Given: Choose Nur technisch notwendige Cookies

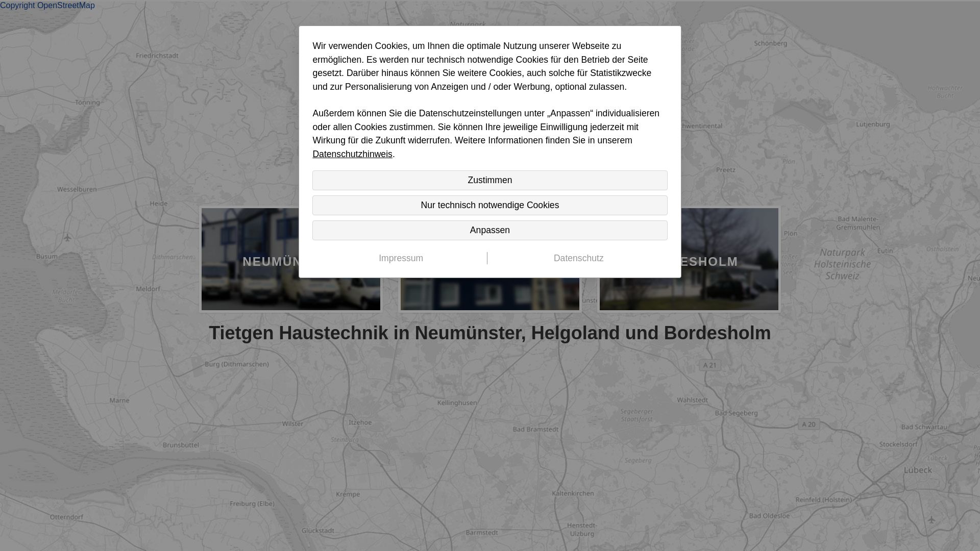Looking at the screenshot, I should click(x=489, y=205).
